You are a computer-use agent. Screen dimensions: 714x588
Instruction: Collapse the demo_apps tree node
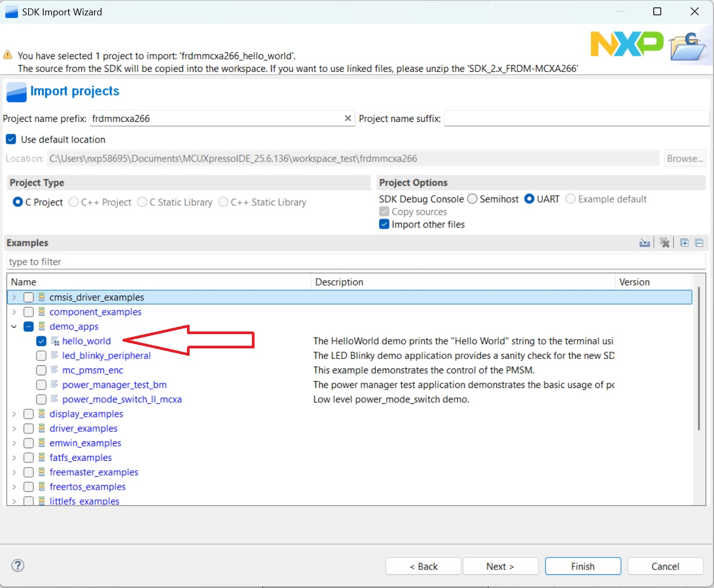14,326
